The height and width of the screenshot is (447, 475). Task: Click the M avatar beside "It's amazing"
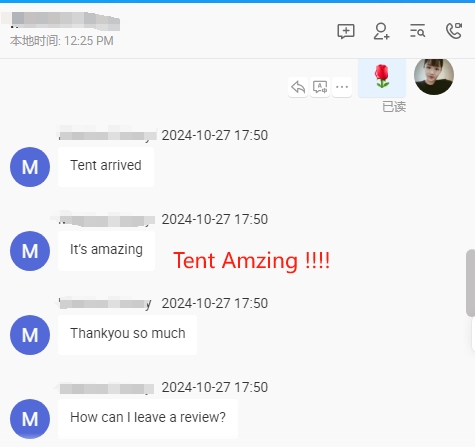tap(30, 251)
